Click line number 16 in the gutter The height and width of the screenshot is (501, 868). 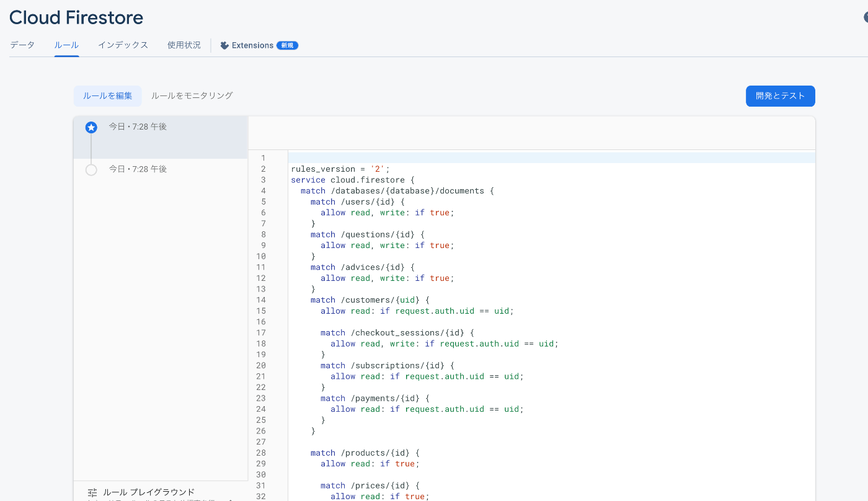tap(260, 322)
